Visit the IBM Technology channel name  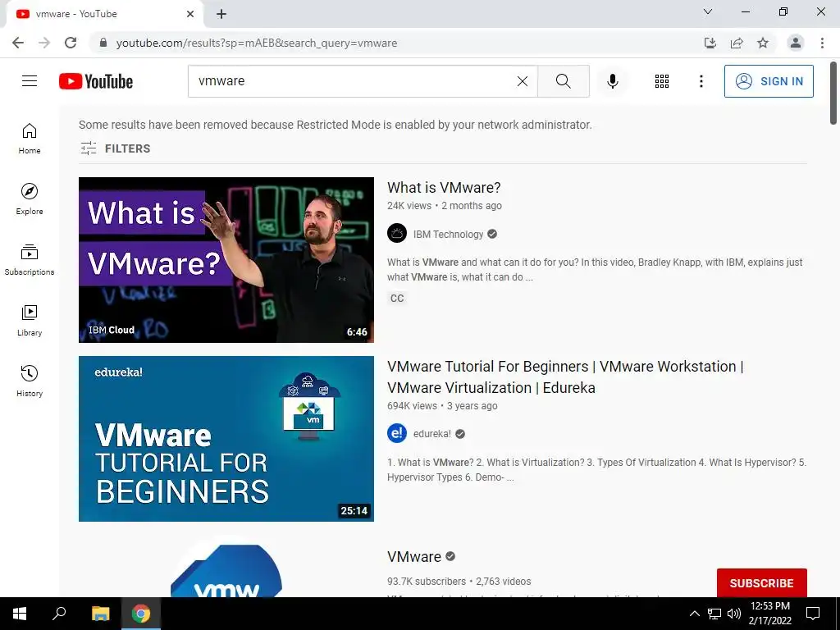(x=448, y=234)
